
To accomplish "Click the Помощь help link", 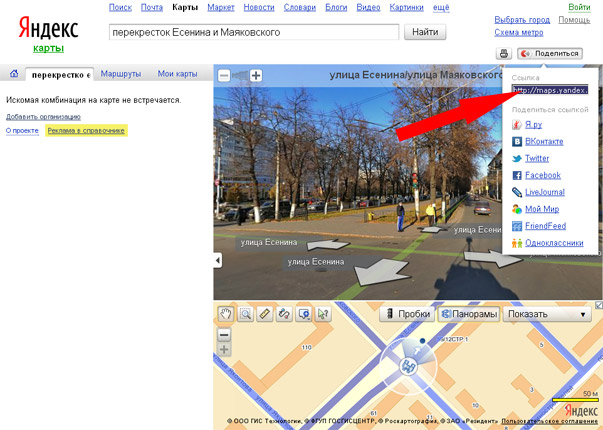I will pos(574,20).
